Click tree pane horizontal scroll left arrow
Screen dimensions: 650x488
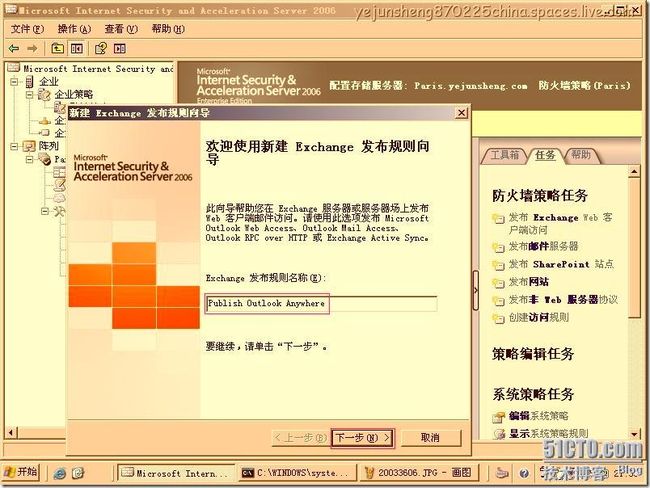(11, 433)
